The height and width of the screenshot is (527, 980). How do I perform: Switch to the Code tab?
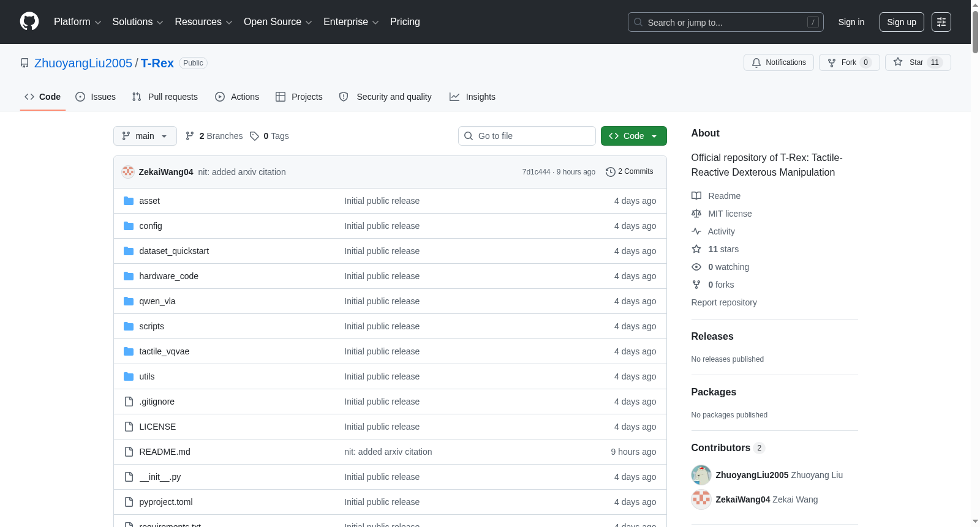tap(43, 97)
